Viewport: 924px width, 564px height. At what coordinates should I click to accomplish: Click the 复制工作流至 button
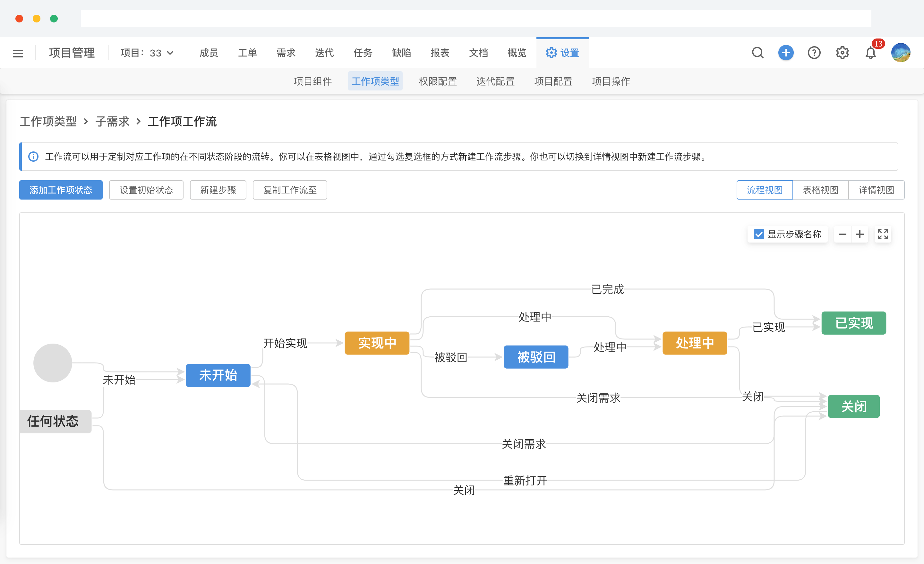(290, 190)
